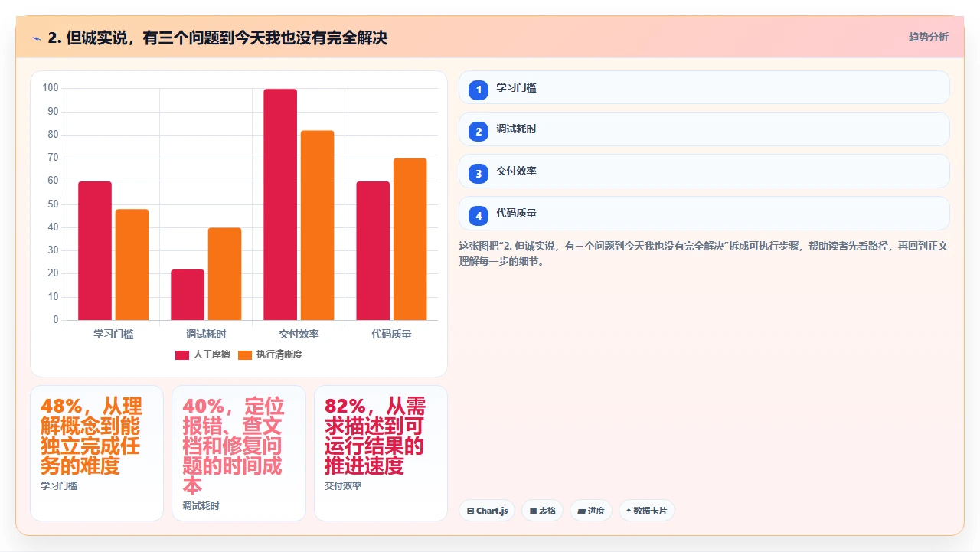980x552 pixels.
Task: Click the 40% pink stat card headline
Action: 233,446
